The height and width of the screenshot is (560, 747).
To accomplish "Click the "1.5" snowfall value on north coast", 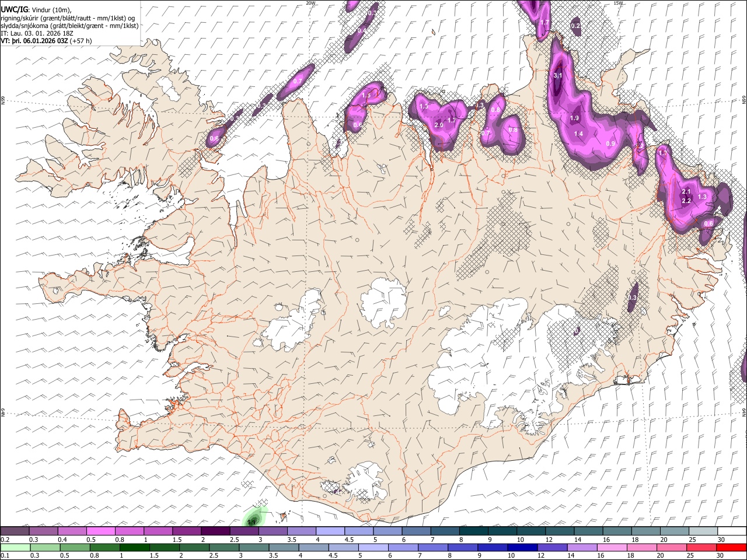I will (366, 95).
